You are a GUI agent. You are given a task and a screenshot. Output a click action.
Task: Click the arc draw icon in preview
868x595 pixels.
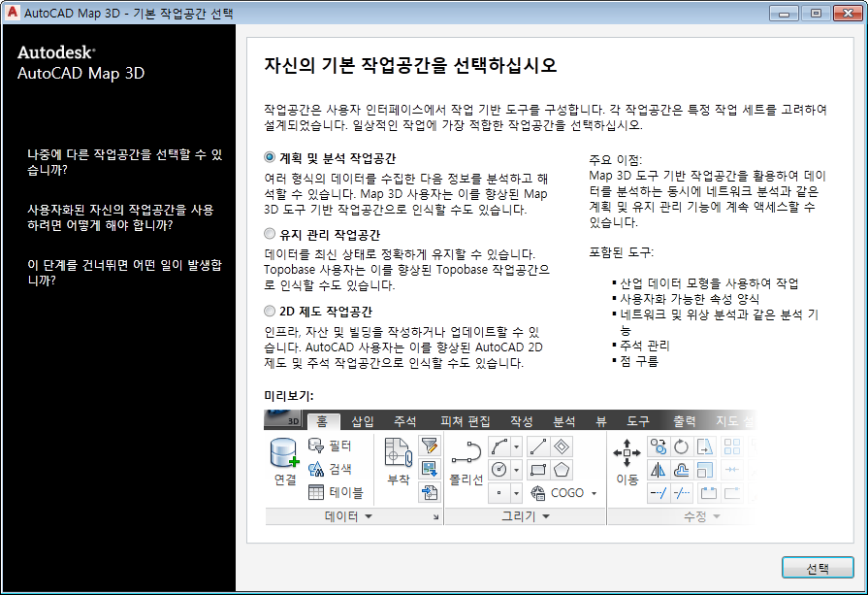[499, 446]
